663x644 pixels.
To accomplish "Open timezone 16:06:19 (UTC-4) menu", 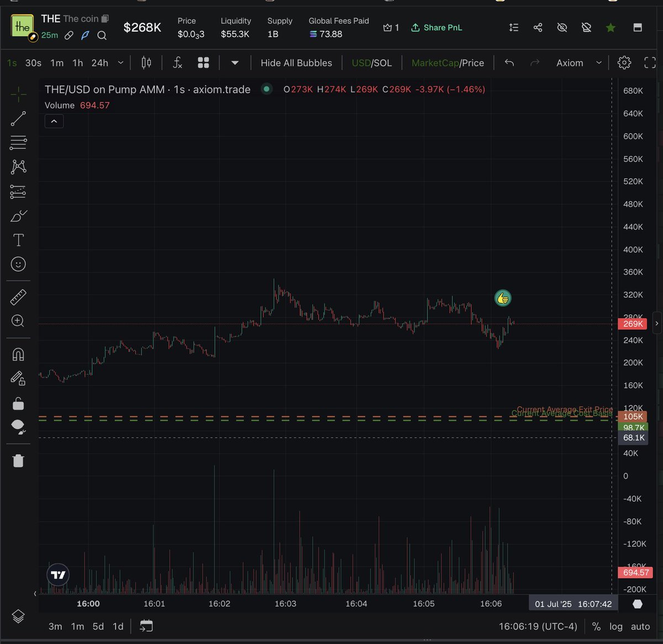I will tap(538, 626).
